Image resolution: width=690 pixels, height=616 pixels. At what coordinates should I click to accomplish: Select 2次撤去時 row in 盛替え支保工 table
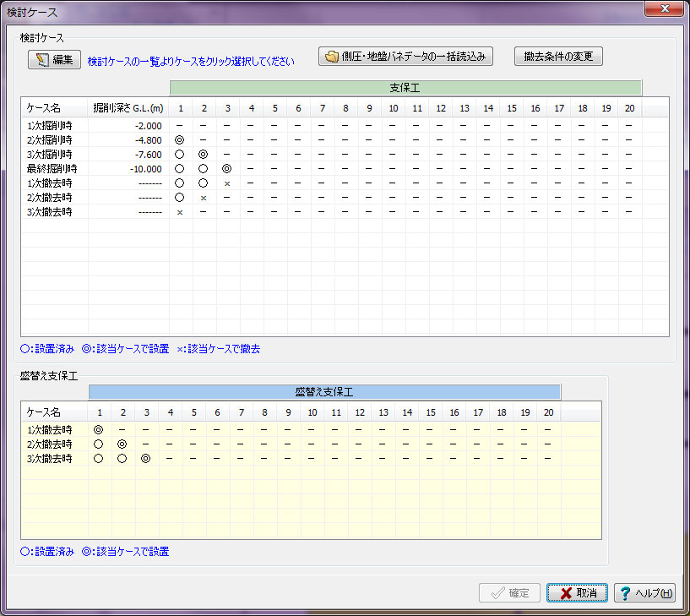pyautogui.click(x=311, y=444)
